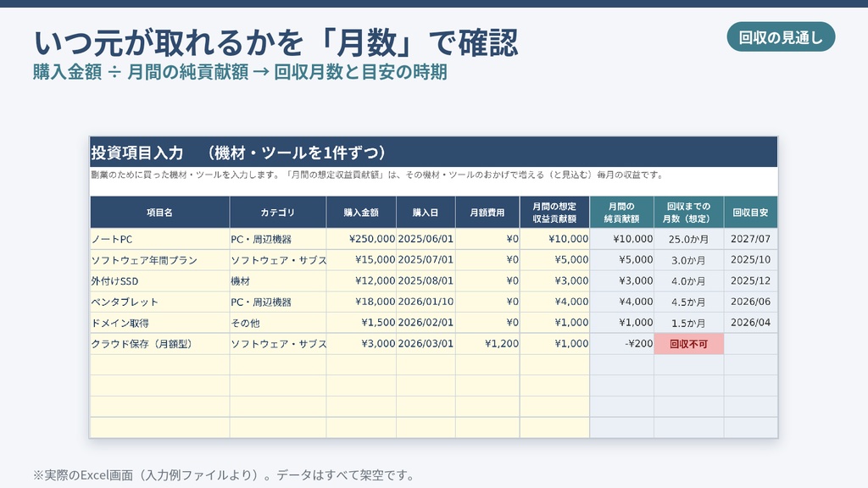Select the ¥18,000 purchase amount cell
The height and width of the screenshot is (488, 868).
[361, 302]
